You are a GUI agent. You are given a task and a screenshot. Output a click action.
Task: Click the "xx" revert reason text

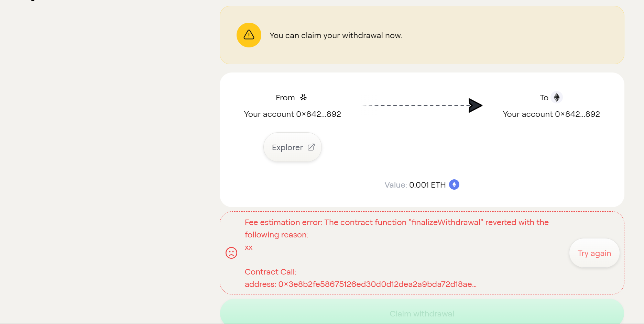[x=249, y=247]
